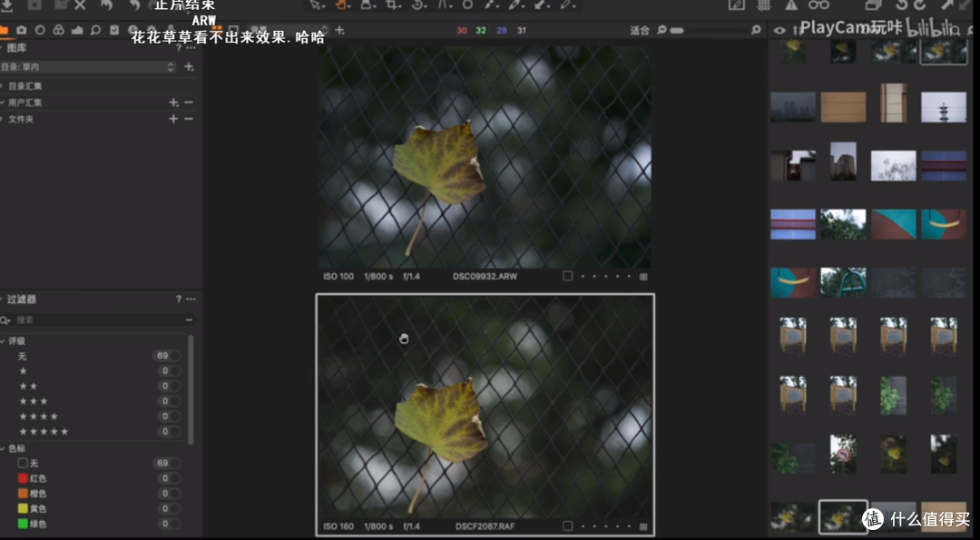Select the power tower thumbnail in browser
Screen dimensions: 980x540
943,107
